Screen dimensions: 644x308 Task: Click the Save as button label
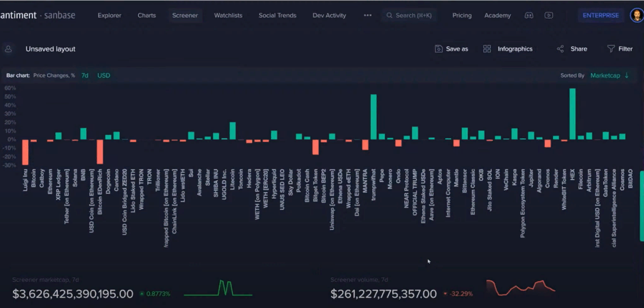coord(457,49)
